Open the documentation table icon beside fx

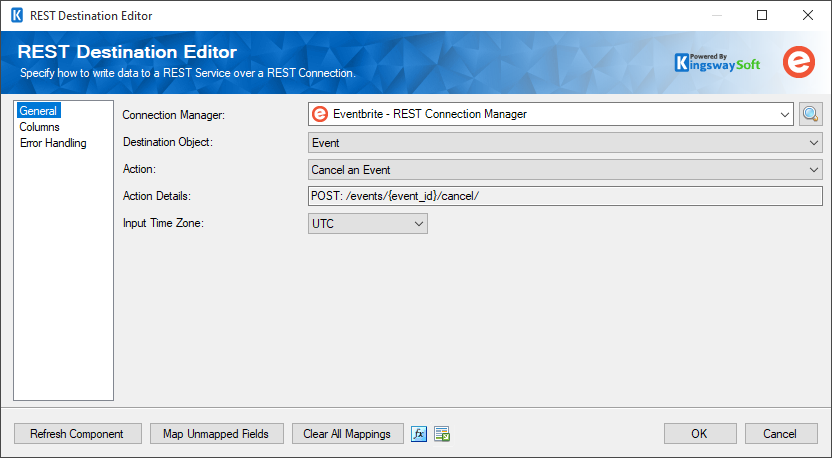tap(441, 434)
